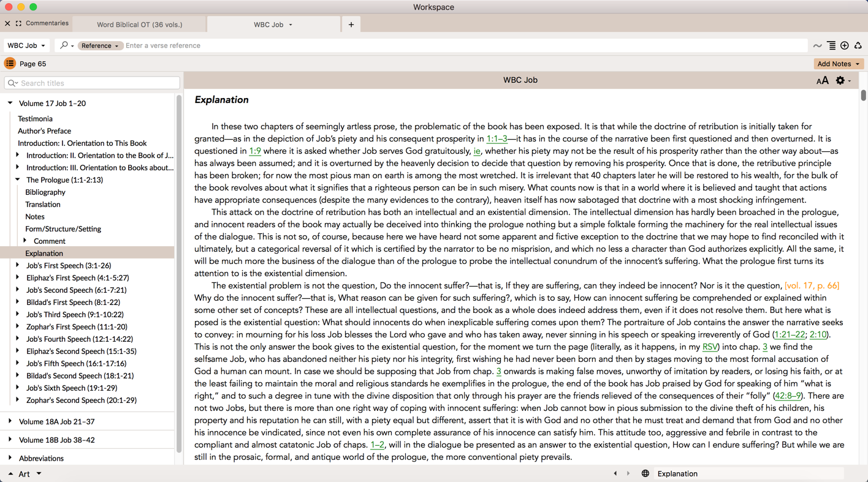Open Bildad's First Speech (8:1-22)
The image size is (868, 482).
[x=73, y=302]
